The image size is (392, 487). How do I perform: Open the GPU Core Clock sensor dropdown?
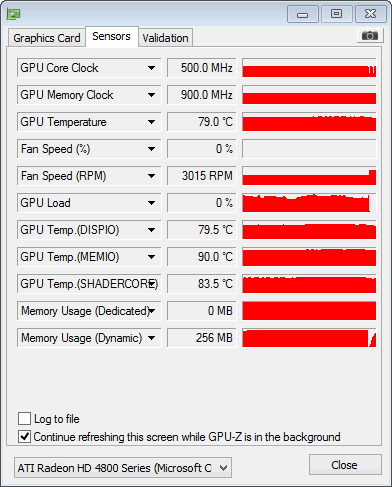pos(151,68)
